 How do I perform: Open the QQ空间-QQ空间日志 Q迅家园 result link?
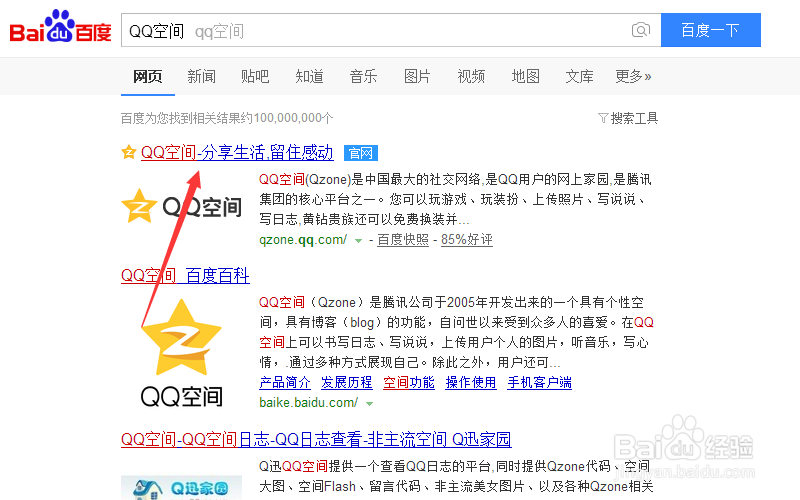coord(316,439)
